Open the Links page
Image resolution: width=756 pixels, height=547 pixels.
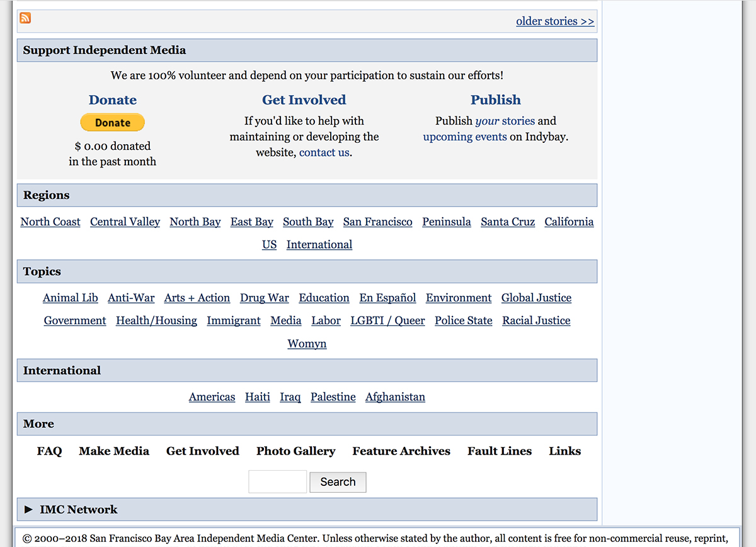(x=565, y=451)
